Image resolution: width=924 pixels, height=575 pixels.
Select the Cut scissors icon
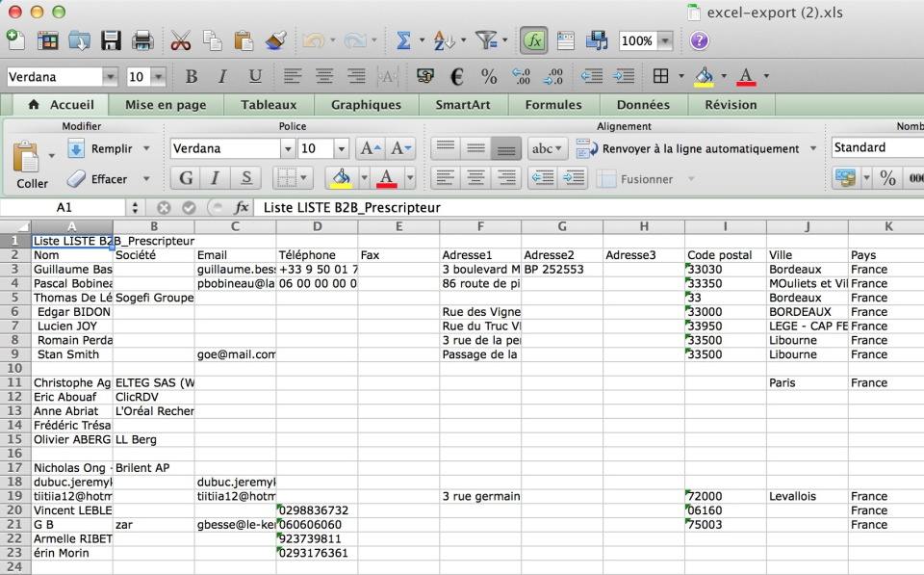[x=180, y=40]
